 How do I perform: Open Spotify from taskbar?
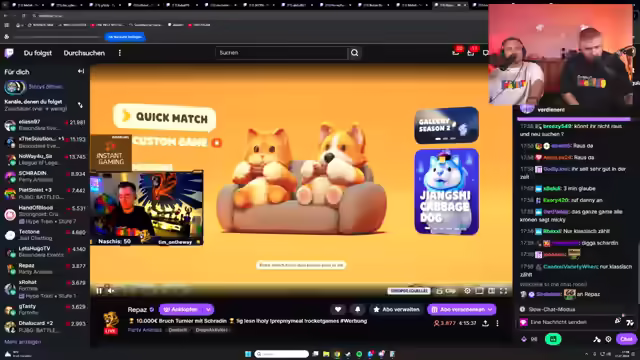click(359, 354)
